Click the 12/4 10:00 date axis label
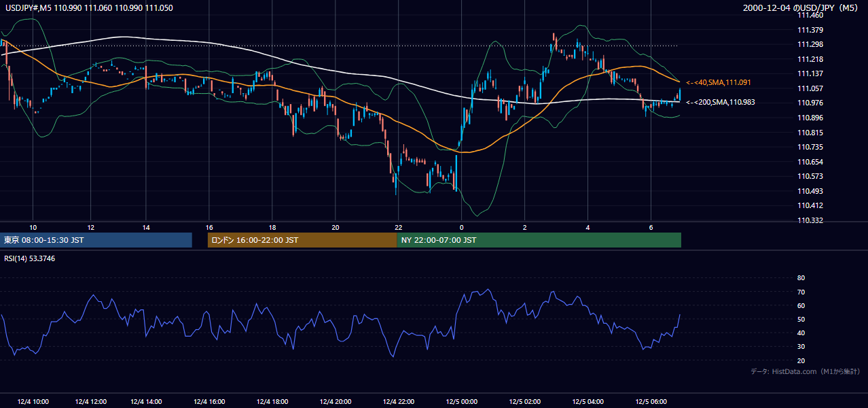868x408 pixels. 33,402
